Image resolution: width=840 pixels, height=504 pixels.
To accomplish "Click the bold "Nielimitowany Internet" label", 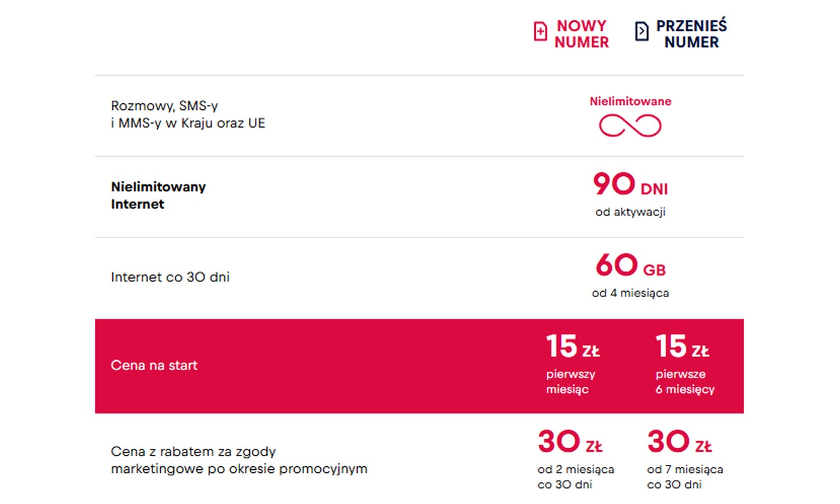I will coord(158,195).
